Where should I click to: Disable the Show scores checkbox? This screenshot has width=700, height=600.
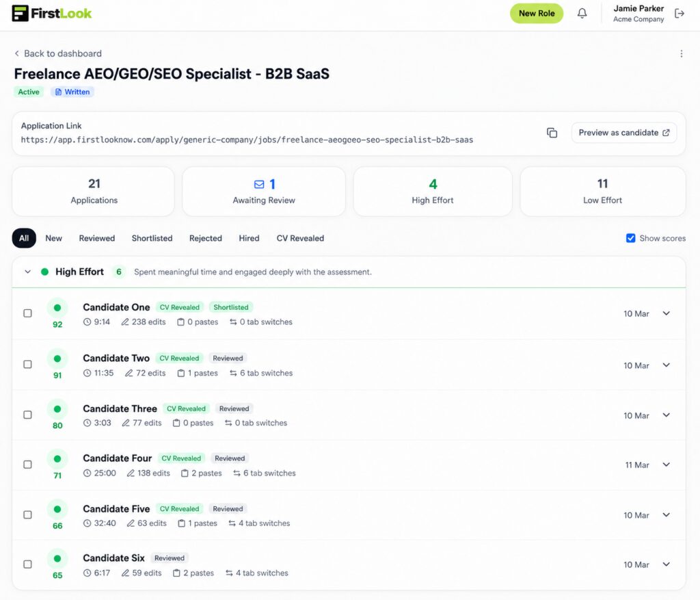(630, 238)
